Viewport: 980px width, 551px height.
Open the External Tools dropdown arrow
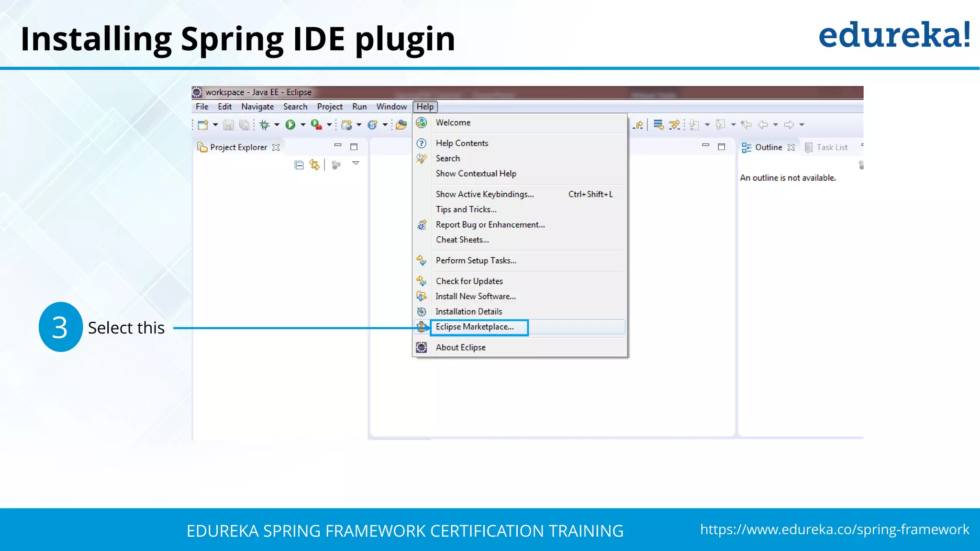pyautogui.click(x=329, y=125)
